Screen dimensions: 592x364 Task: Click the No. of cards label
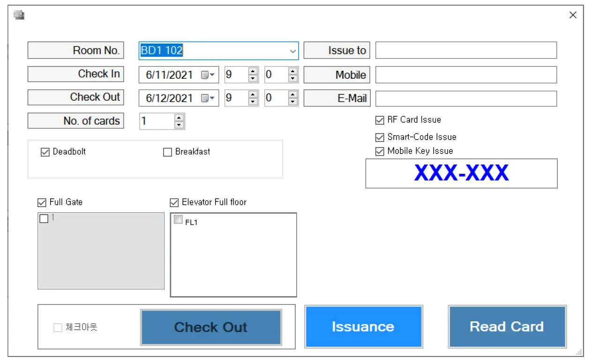(75, 121)
